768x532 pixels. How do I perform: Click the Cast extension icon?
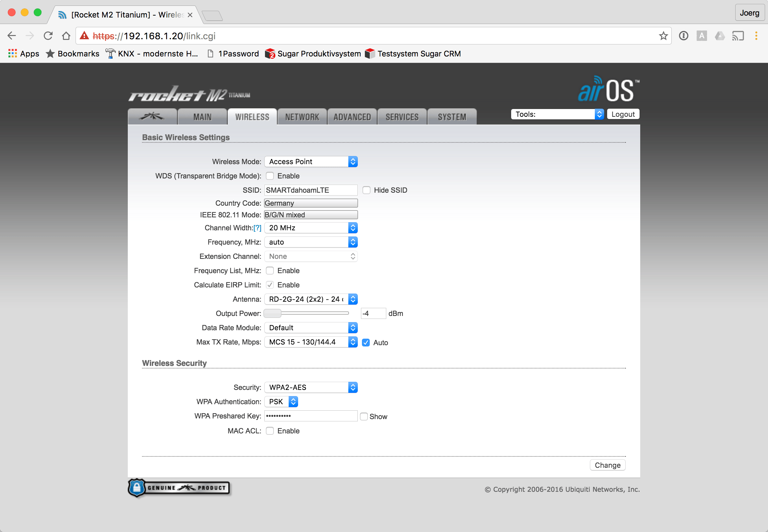[x=738, y=36]
